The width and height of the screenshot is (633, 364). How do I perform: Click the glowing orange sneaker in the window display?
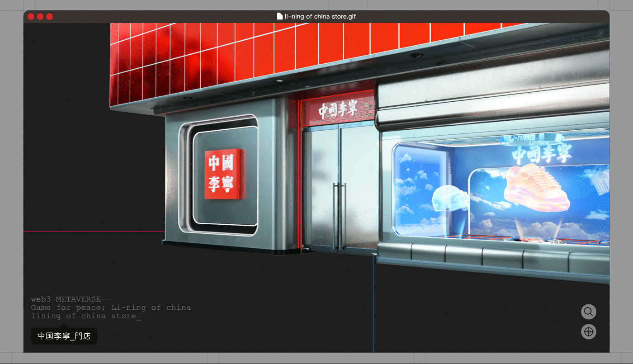tap(536, 189)
